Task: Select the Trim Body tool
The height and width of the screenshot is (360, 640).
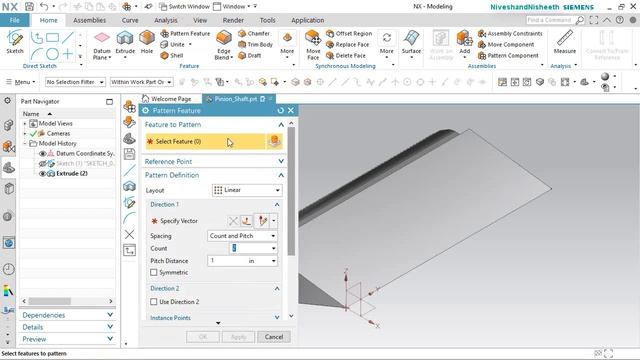Action: pos(255,44)
